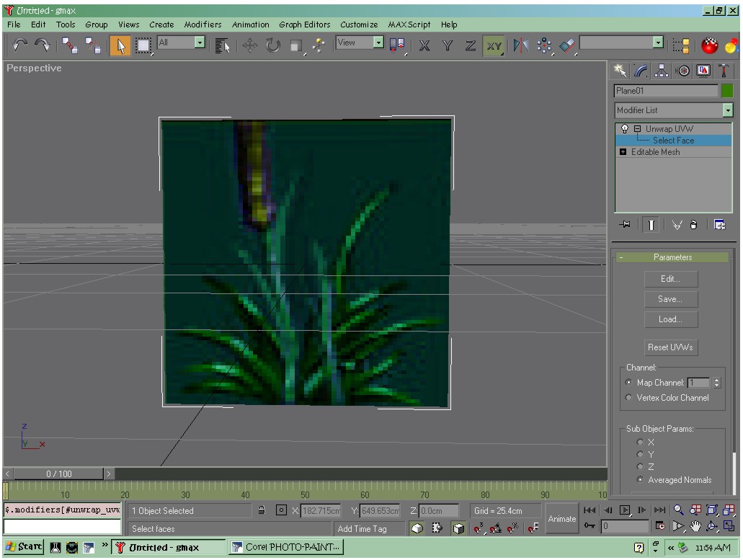Click the Undo arrow icon

pyautogui.click(x=20, y=45)
